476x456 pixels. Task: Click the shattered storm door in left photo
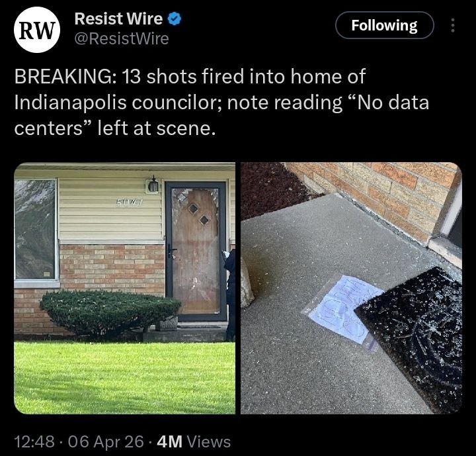196,251
